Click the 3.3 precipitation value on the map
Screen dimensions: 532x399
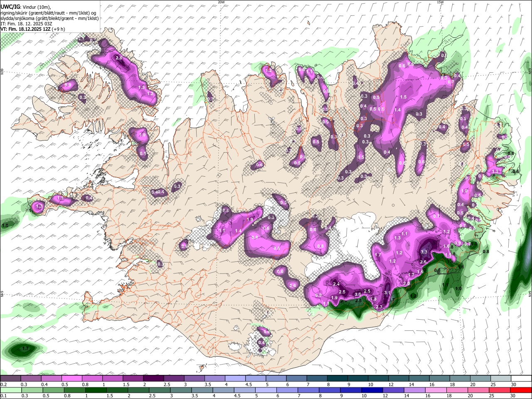(424, 252)
